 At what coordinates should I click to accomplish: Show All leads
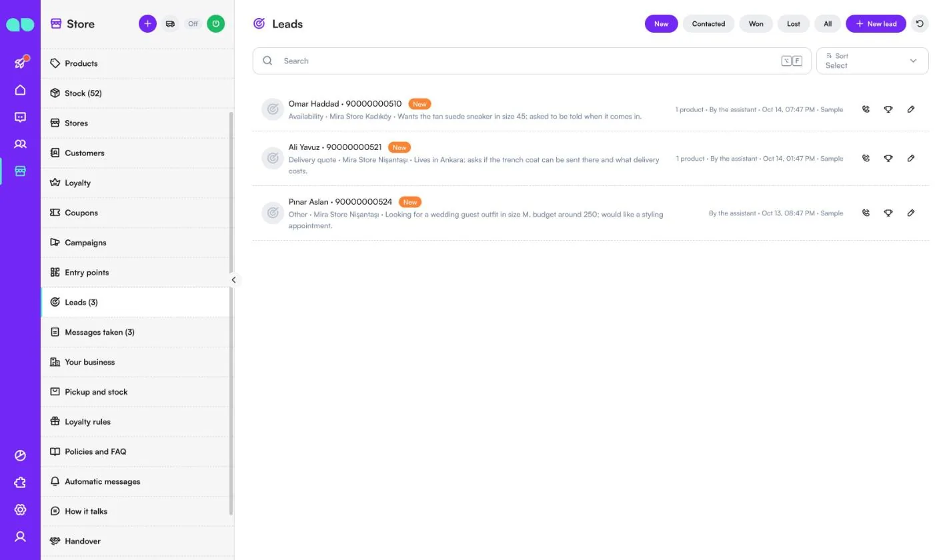(x=828, y=23)
